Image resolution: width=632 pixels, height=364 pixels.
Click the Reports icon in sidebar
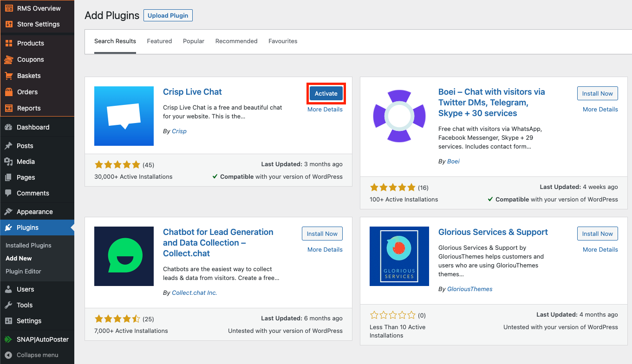coord(9,108)
